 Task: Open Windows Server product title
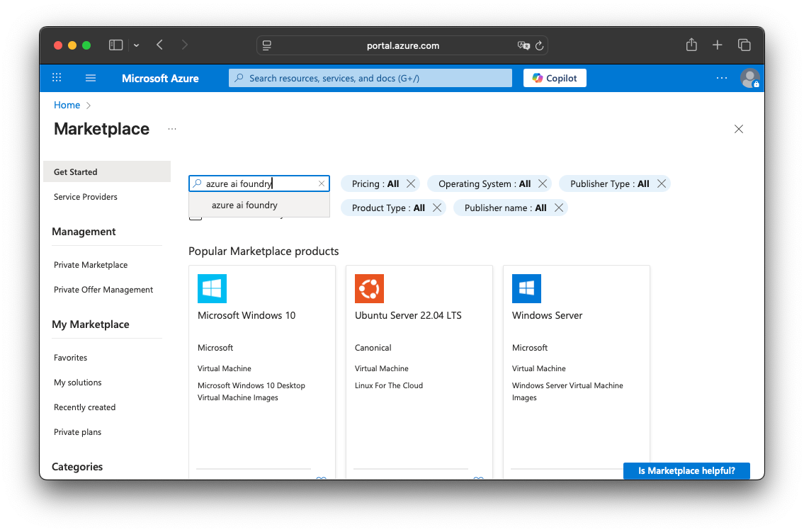[x=547, y=316]
